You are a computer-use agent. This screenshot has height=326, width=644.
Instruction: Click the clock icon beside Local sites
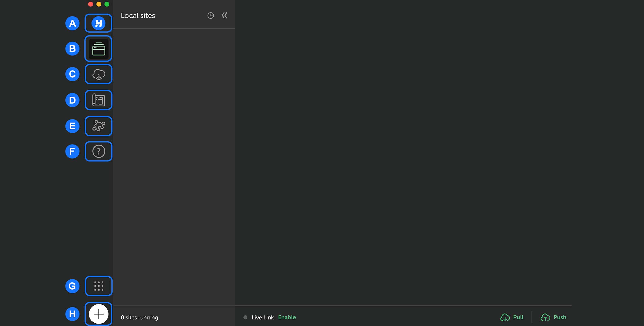(210, 16)
